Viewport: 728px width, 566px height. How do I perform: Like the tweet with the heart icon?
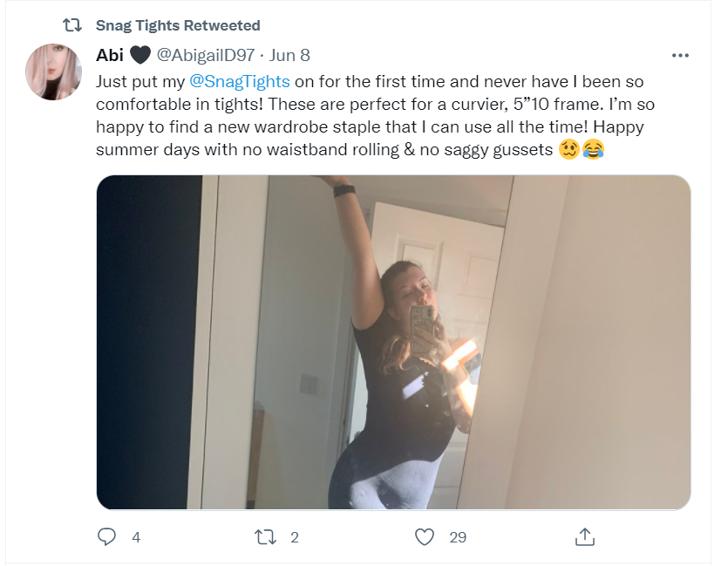pyautogui.click(x=425, y=537)
